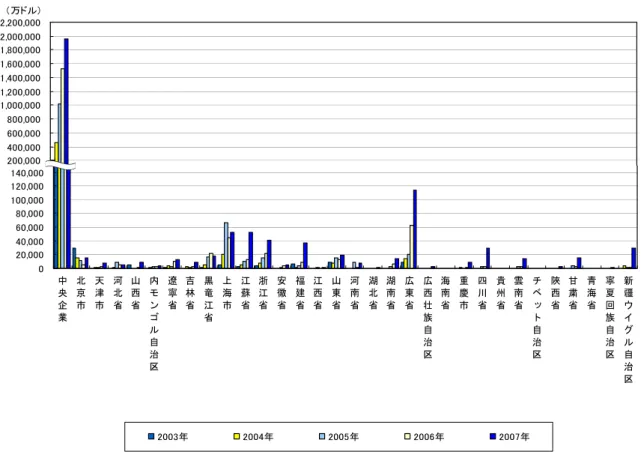This screenshot has width=641, height=455.
Task: Click the 寧夏回族自治区 category label
Action: pos(610,317)
